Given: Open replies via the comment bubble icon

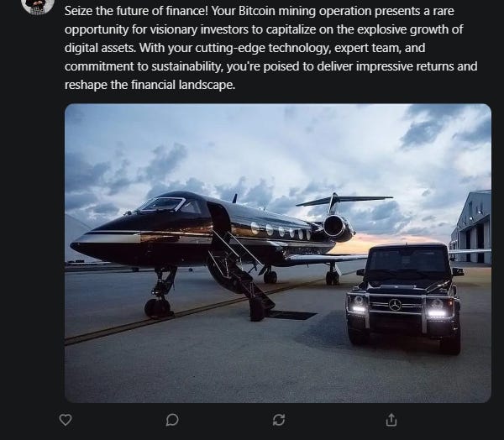Looking at the screenshot, I should [x=172, y=420].
